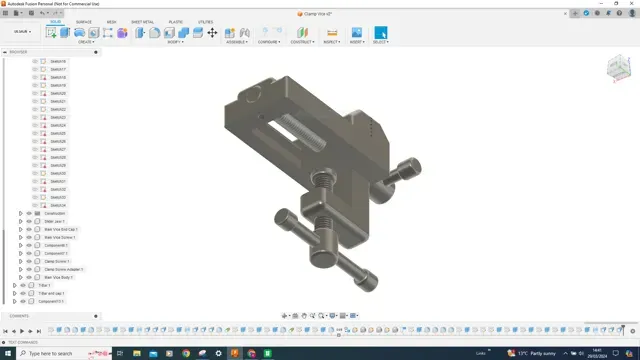Expand the Construction folder
The image size is (640, 360).
(20, 213)
